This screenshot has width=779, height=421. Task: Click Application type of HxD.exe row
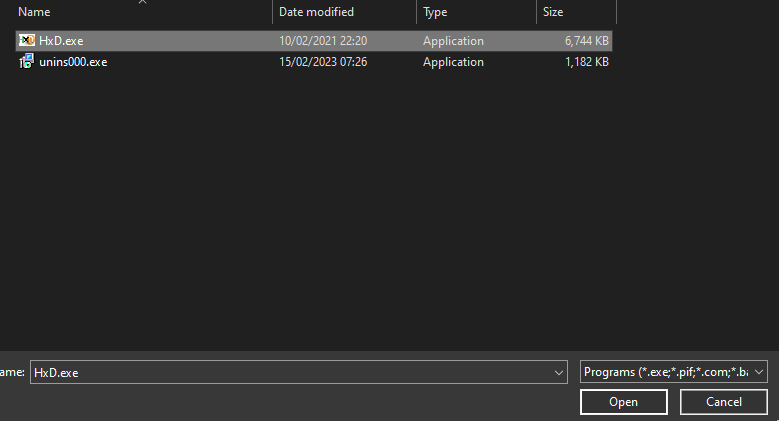(x=453, y=41)
